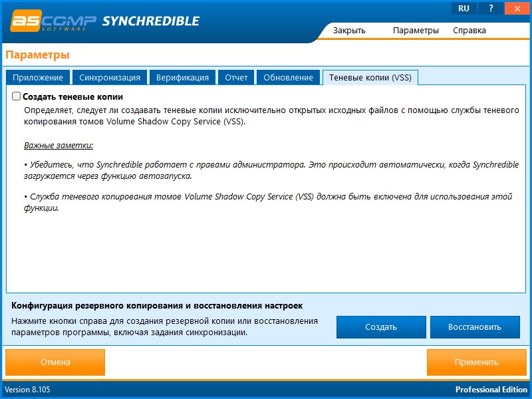Click the Закрыть menu item
532x399 pixels.
pos(349,31)
